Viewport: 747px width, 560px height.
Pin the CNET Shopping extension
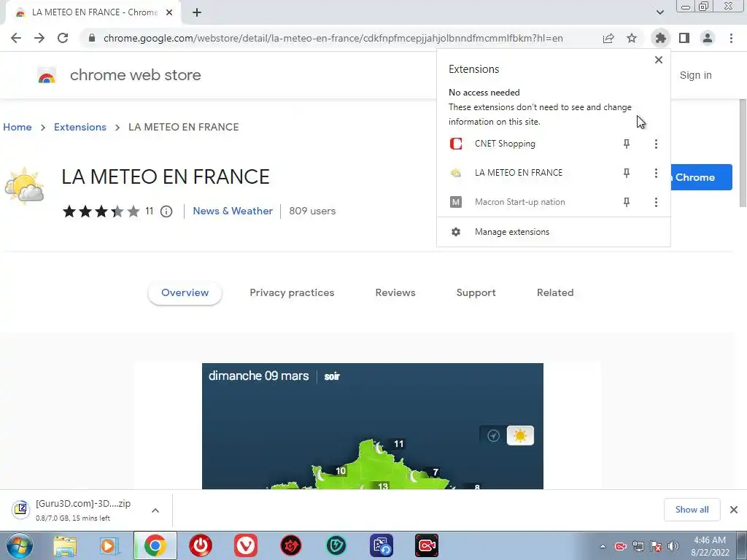pyautogui.click(x=627, y=144)
